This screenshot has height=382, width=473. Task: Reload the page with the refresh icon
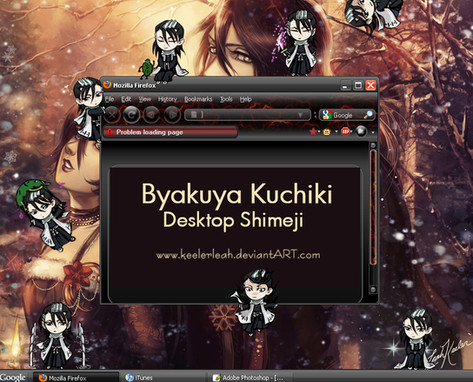[x=131, y=115]
